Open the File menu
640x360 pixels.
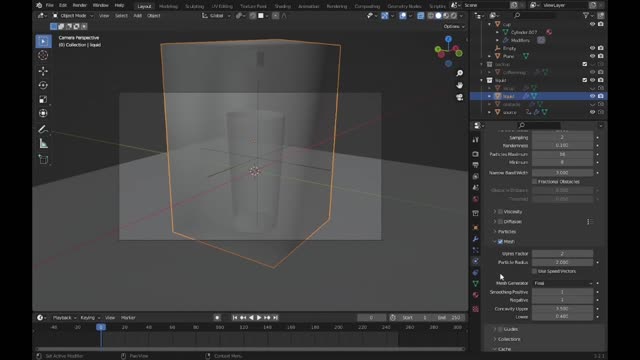point(49,5)
